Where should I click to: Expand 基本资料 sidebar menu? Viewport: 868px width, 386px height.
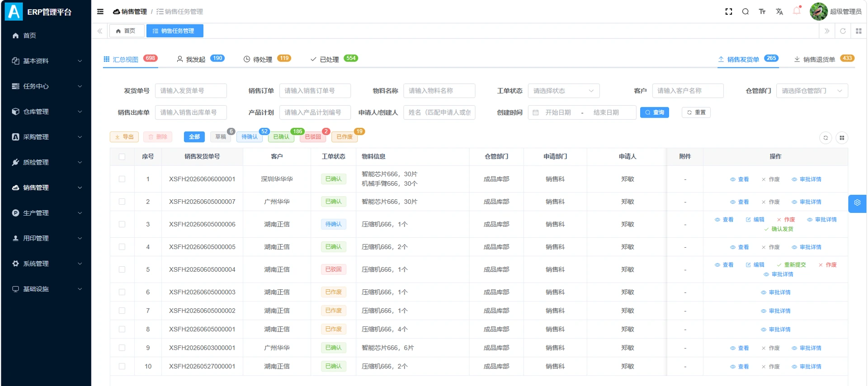pos(45,61)
